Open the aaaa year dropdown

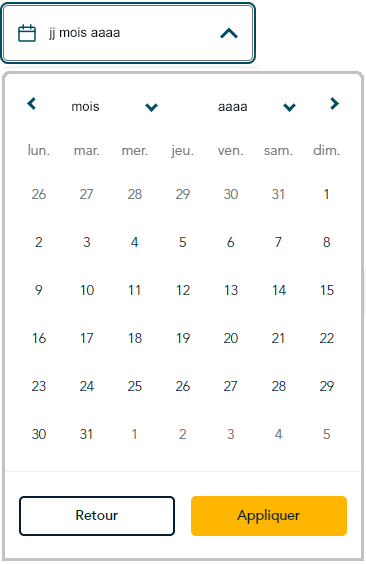(x=257, y=106)
